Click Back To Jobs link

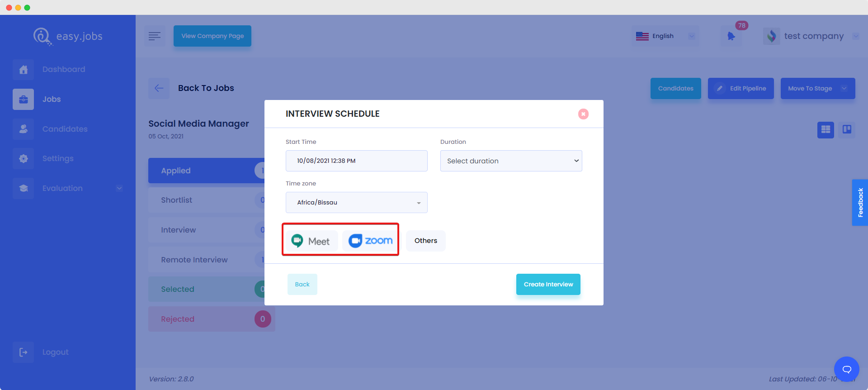[x=206, y=88]
